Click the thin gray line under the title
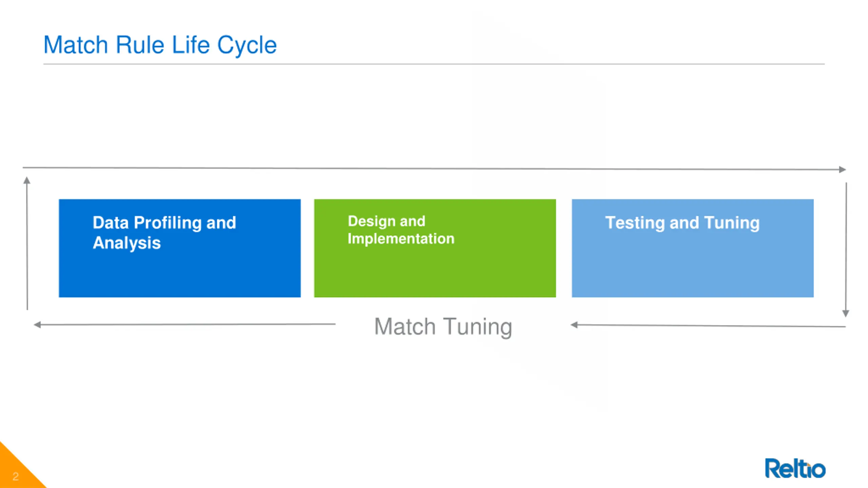868x488 pixels. [x=434, y=64]
